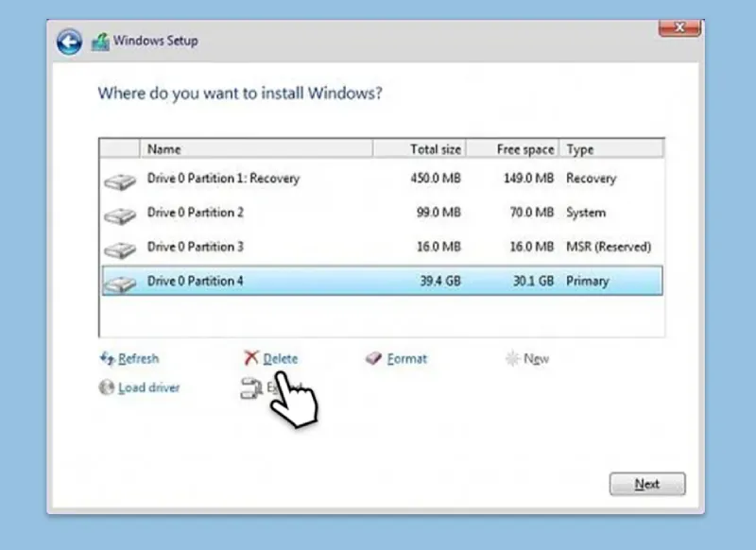
Task: Sort by the Total size column header
Action: click(x=419, y=149)
